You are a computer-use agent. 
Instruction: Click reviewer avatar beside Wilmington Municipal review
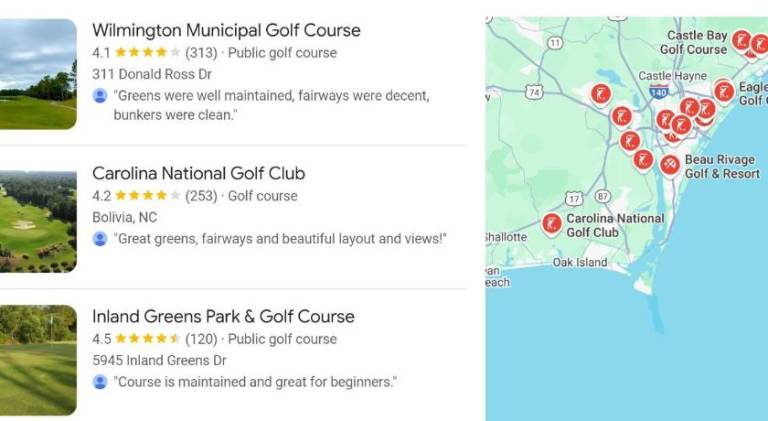(x=100, y=95)
